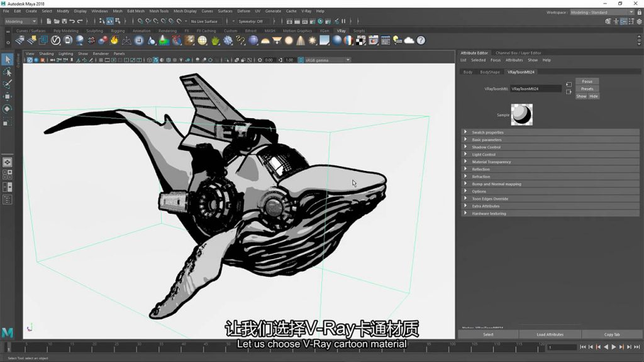The width and height of the screenshot is (644, 362).
Task: Expand the Light Control section
Action: pos(550,155)
